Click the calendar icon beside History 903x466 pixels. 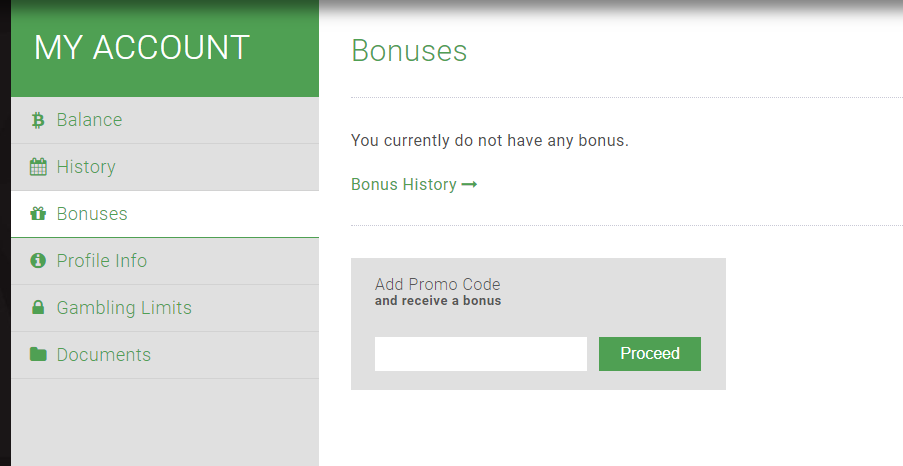[x=38, y=167]
